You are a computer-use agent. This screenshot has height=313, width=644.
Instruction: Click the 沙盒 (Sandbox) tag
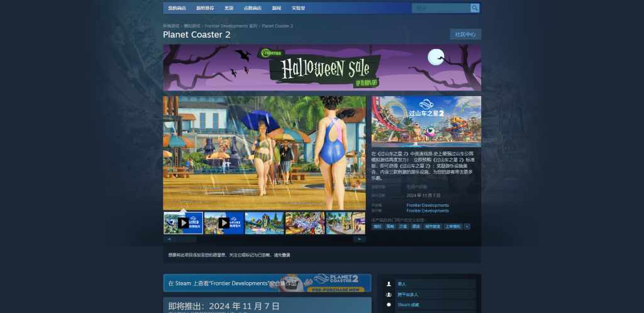pyautogui.click(x=403, y=226)
